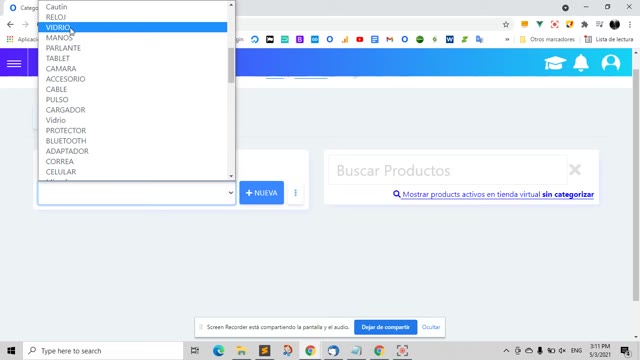Bookmark this page with the star icon

506,24
